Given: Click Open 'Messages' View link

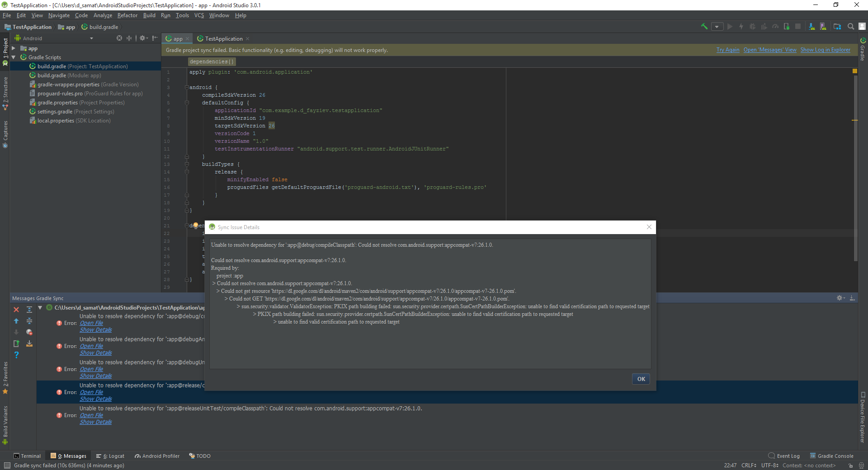Looking at the screenshot, I should pyautogui.click(x=770, y=50).
